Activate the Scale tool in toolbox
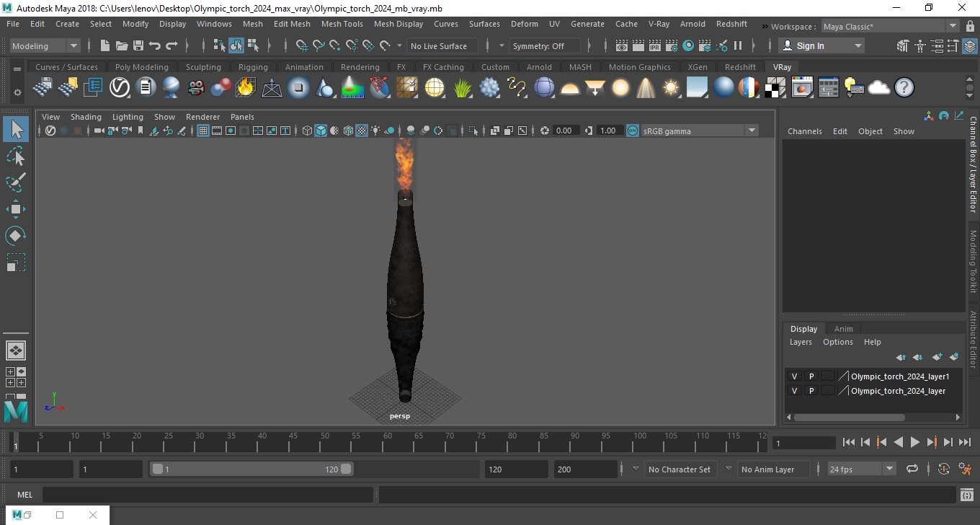Screen dimensions: 980x525 pos(16,262)
